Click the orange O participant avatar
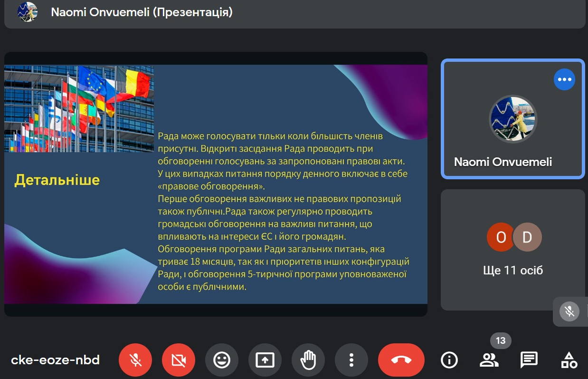The height and width of the screenshot is (379, 588). (x=501, y=237)
